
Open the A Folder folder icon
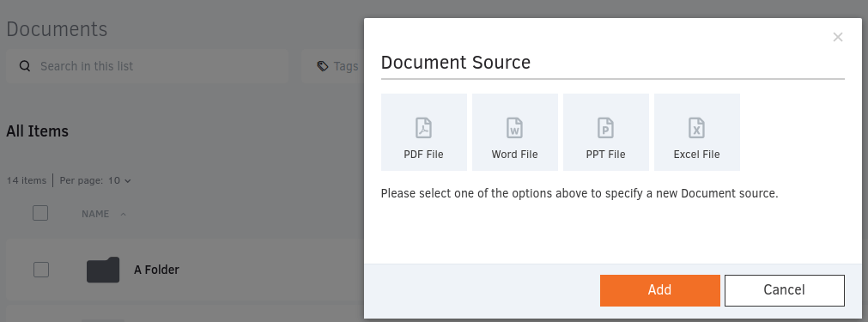[x=103, y=270]
